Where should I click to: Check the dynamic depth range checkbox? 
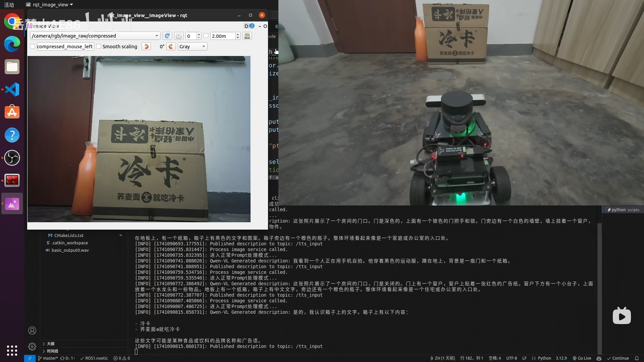pyautogui.click(x=206, y=36)
